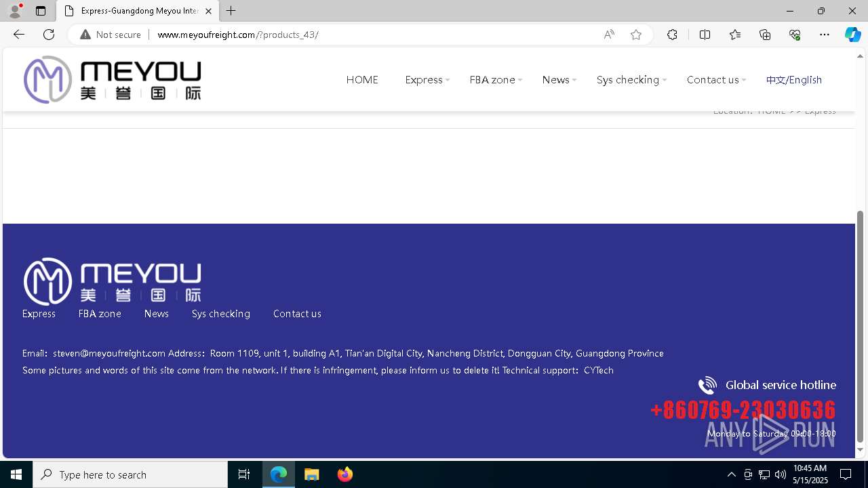Go to HOME in the navigation
This screenshot has width=868, height=488.
click(x=362, y=79)
